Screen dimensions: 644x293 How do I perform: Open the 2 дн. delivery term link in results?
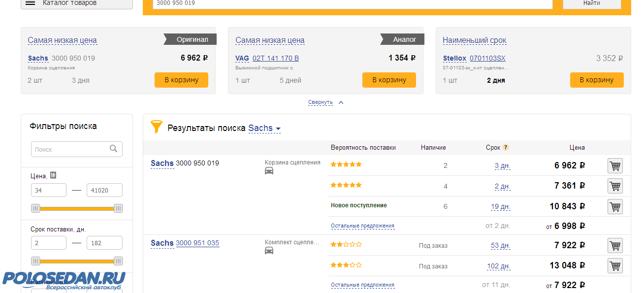click(x=502, y=186)
